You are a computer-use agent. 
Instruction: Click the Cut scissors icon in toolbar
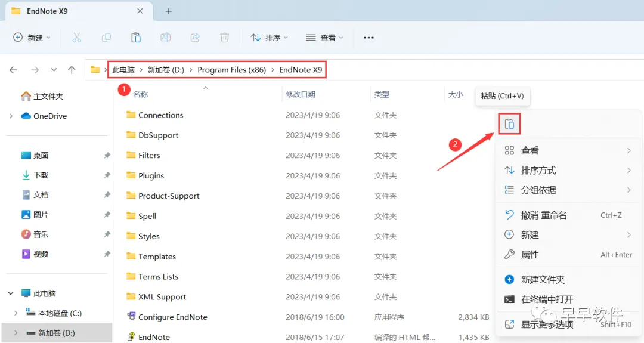77,38
